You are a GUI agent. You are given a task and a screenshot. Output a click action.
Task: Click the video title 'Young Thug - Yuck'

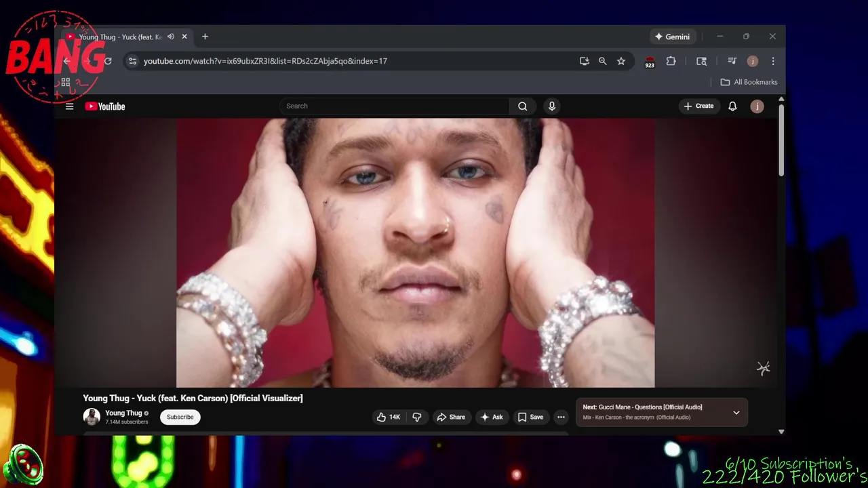193,398
